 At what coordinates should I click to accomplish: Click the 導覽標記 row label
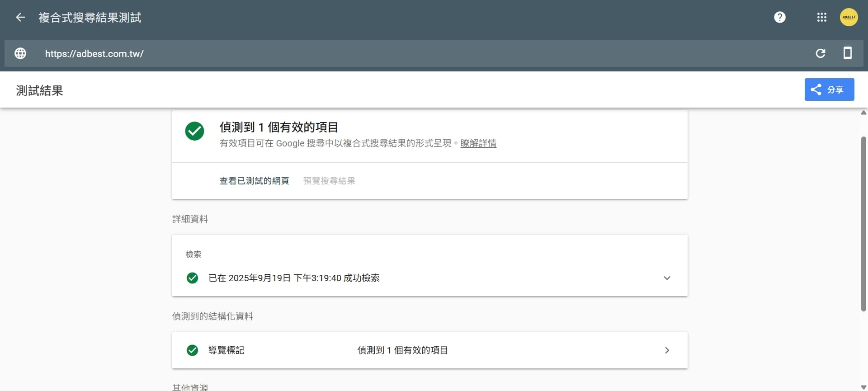click(226, 350)
